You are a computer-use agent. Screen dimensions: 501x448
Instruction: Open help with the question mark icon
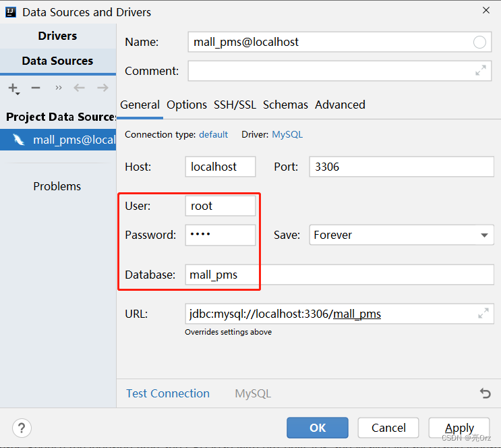point(22,428)
